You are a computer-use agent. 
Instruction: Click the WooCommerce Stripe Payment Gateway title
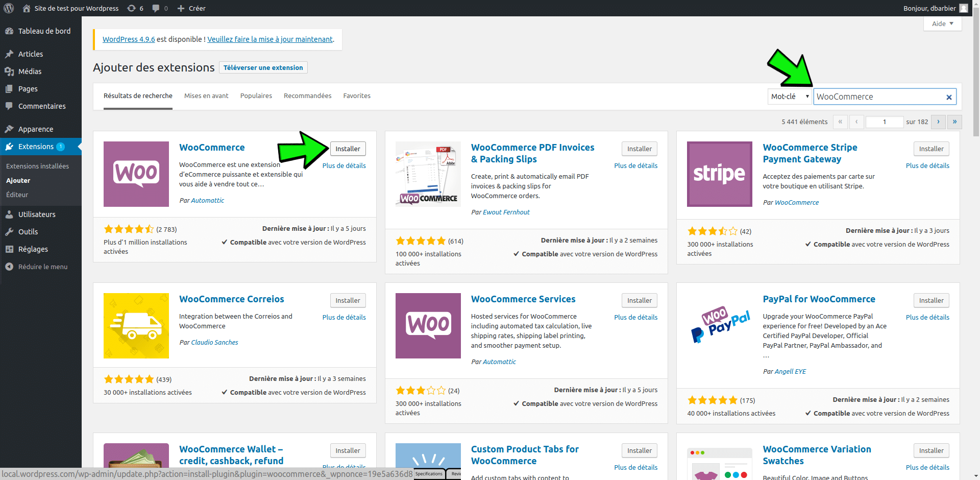(810, 154)
